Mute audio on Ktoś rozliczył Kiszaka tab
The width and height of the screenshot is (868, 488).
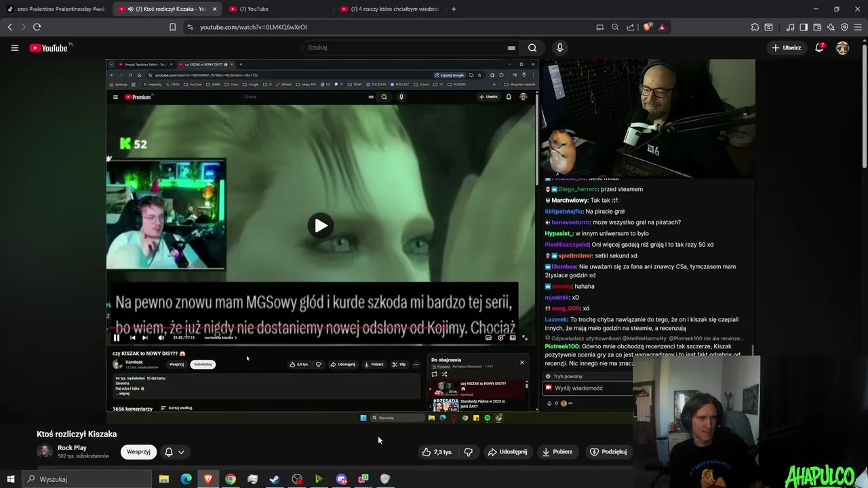click(130, 9)
